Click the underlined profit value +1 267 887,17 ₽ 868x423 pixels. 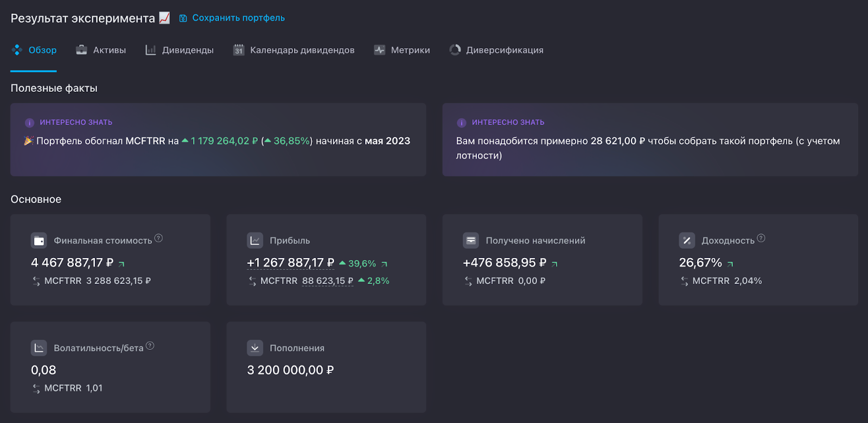pyautogui.click(x=290, y=263)
